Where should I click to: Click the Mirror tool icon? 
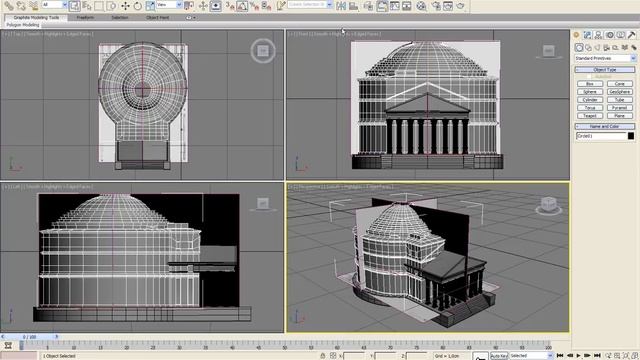[x=341, y=6]
